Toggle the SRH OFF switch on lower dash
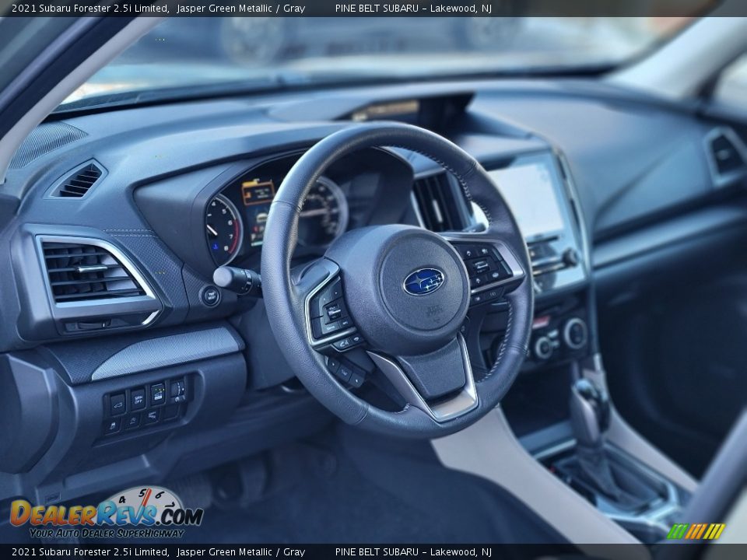This screenshot has height=560, width=747. (138, 398)
